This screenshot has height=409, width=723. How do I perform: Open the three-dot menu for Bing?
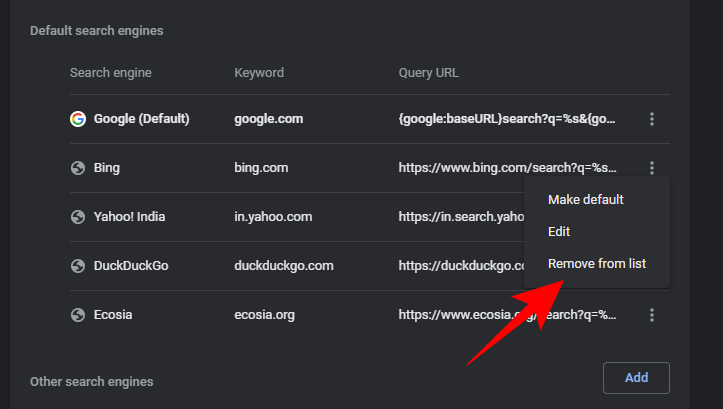click(652, 168)
